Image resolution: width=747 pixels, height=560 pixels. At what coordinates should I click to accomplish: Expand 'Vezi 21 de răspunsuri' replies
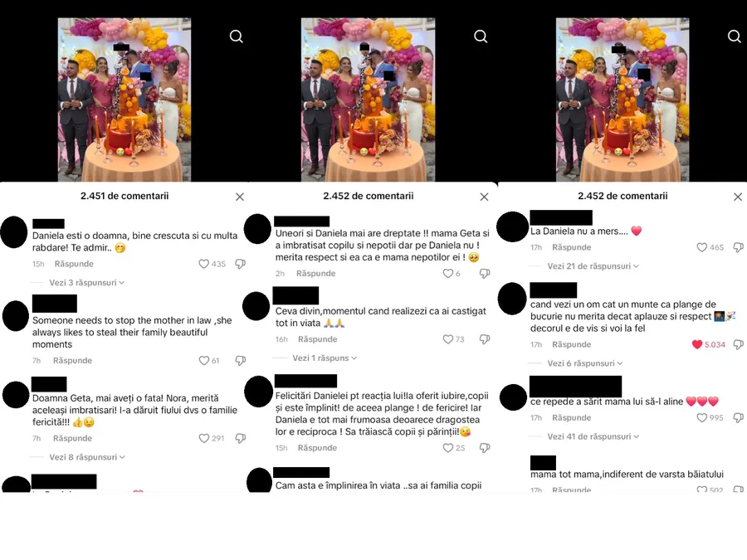point(593,266)
